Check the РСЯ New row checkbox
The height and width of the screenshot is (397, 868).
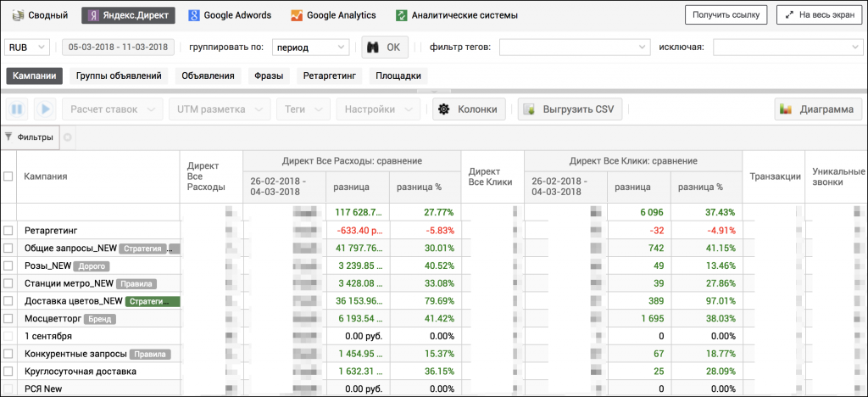tap(8, 389)
